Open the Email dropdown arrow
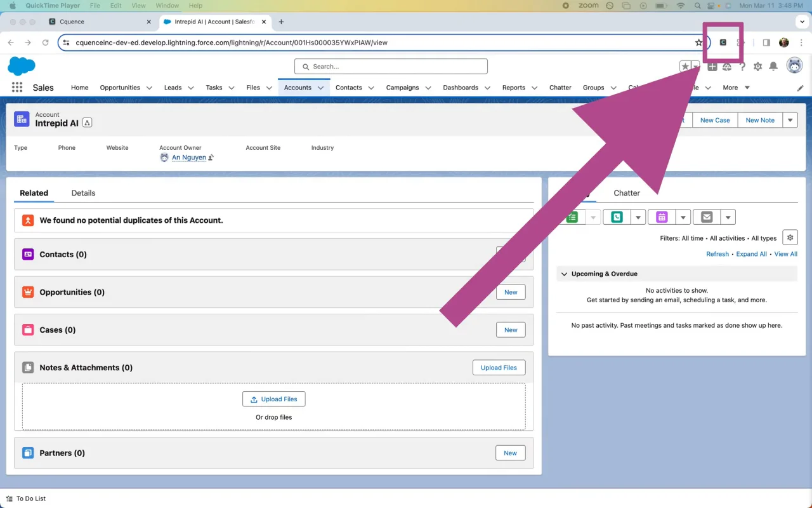This screenshot has height=508, width=812. pyautogui.click(x=728, y=217)
